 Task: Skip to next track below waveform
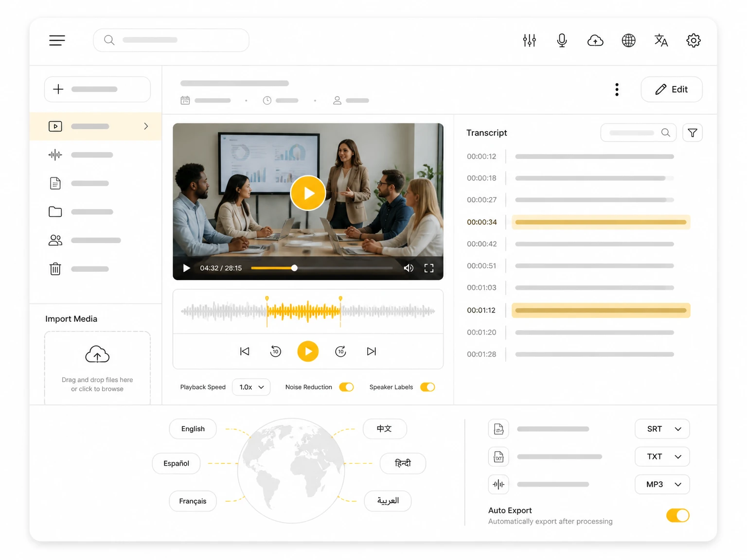(372, 351)
